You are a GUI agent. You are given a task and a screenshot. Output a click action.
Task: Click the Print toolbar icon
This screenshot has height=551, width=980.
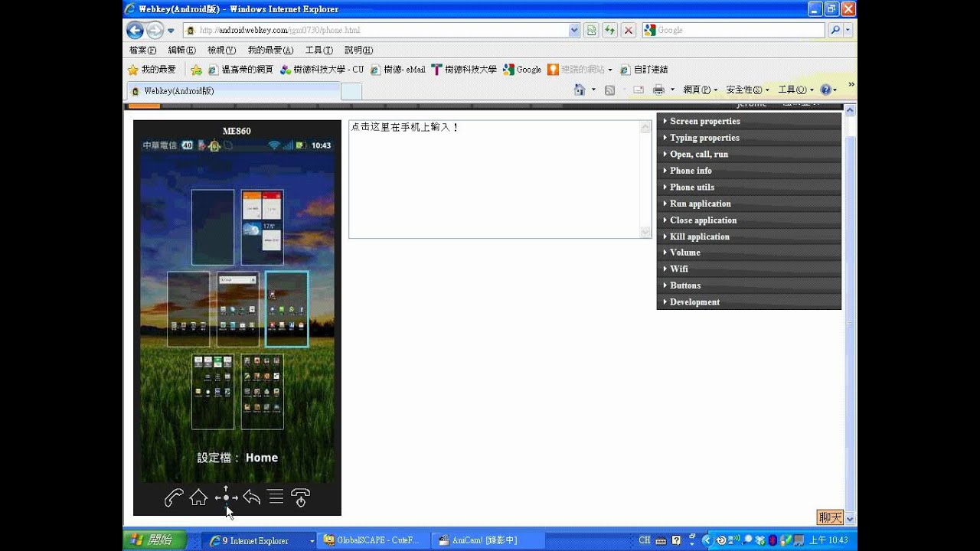click(658, 90)
